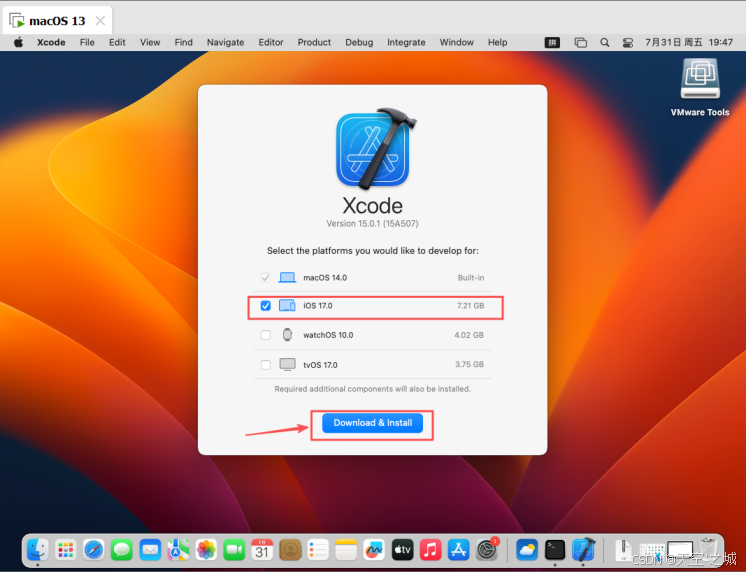Open App Store from dock

point(458,550)
